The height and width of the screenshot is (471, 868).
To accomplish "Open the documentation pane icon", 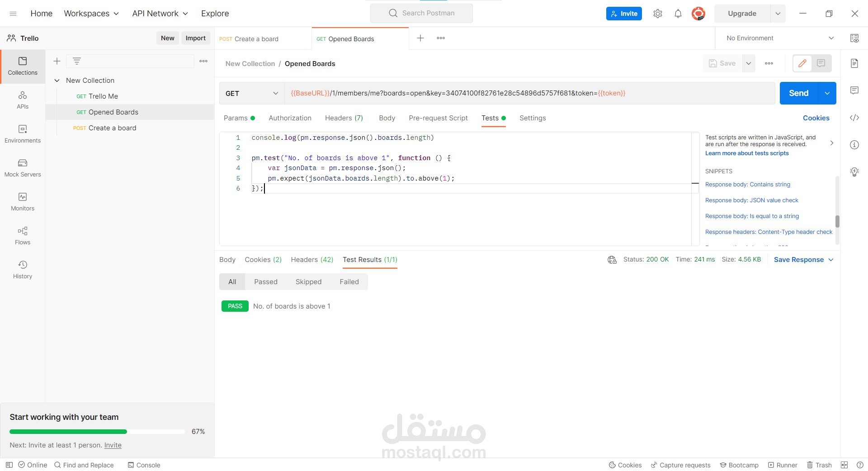I will pyautogui.click(x=854, y=63).
